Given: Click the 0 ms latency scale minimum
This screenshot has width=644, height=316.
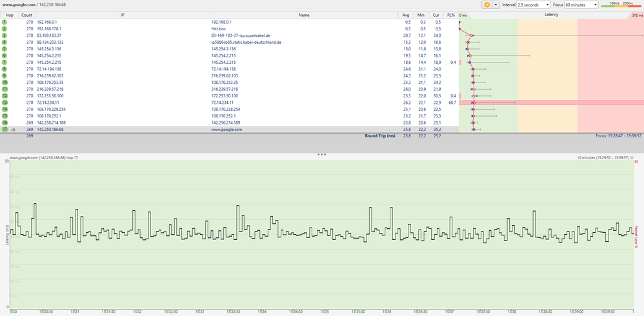Looking at the screenshot, I should (x=463, y=15).
